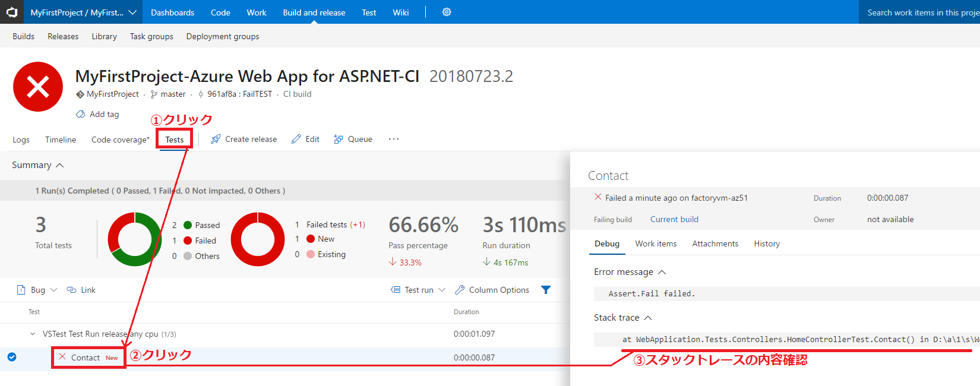Go to the Builds page

click(x=23, y=36)
